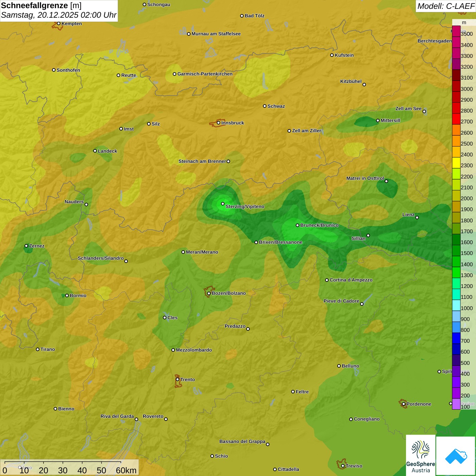
Task: Click the Brixen/Bressanone label
Action: coord(281,242)
